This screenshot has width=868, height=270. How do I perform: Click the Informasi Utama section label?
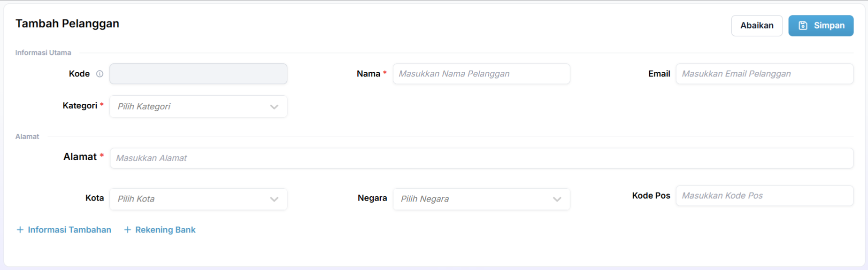[43, 53]
